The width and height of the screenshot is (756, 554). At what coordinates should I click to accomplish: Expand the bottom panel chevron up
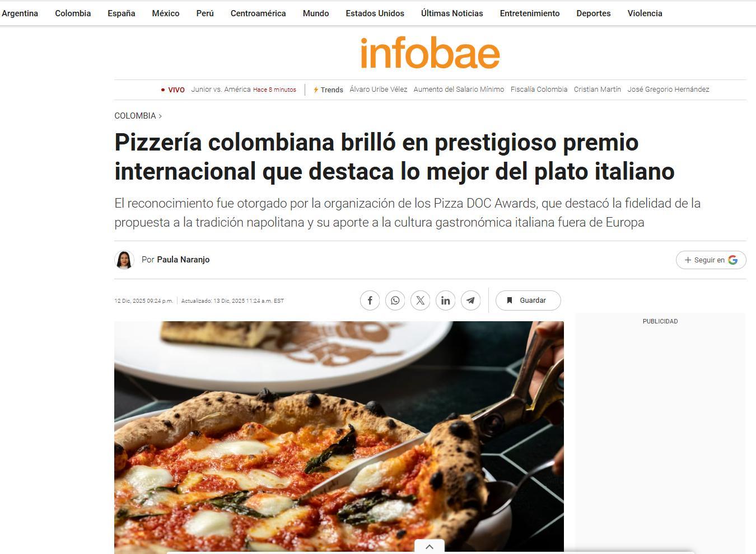[x=430, y=547]
